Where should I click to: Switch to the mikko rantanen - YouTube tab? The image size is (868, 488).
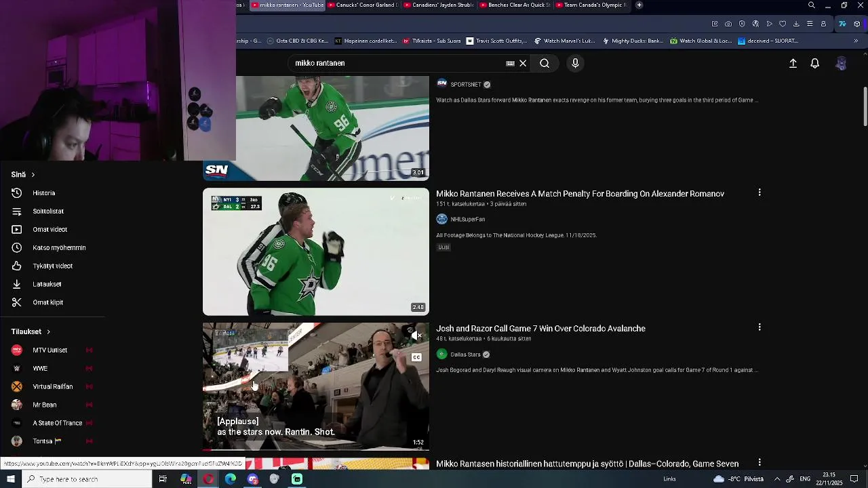coord(288,5)
